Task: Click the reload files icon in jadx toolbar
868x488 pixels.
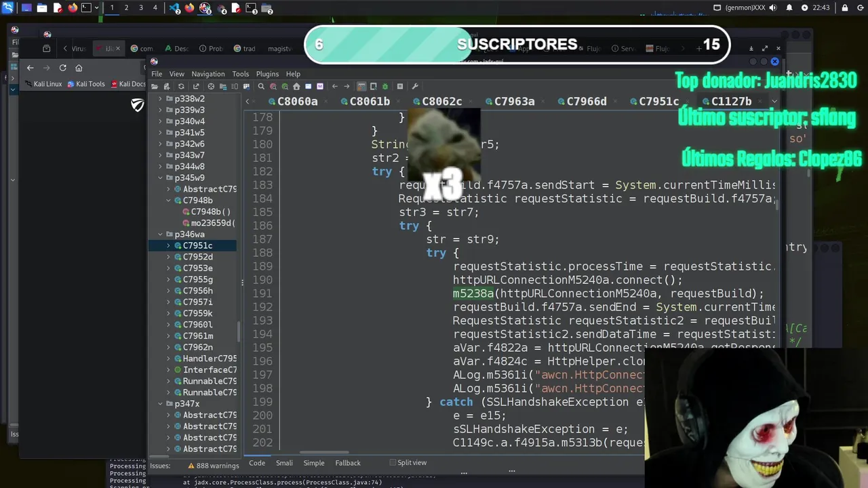Action: tap(181, 86)
